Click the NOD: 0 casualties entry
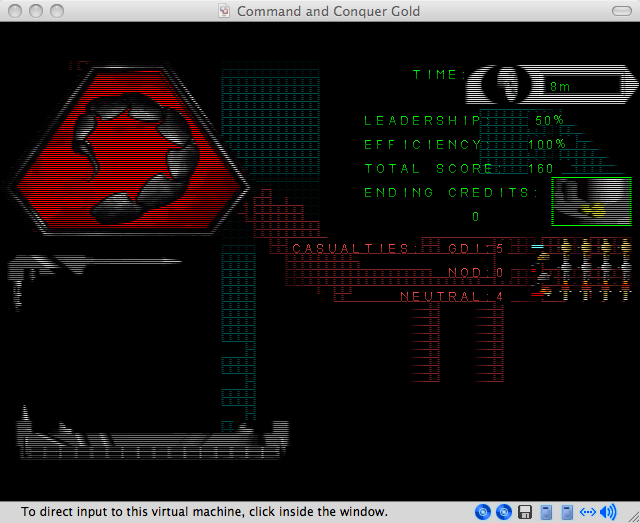The image size is (640, 523). tap(476, 272)
